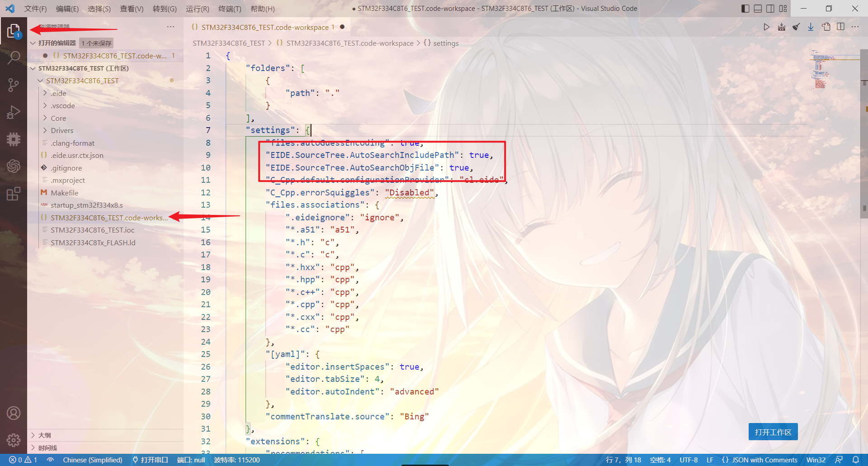This screenshot has height=466, width=868.
Task: Click 波特率: 115200 in status bar
Action: 237,460
